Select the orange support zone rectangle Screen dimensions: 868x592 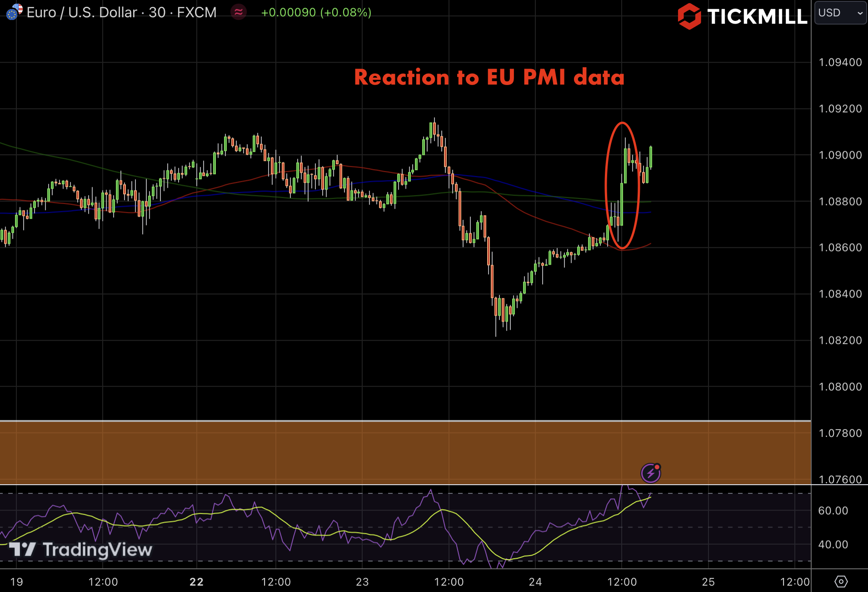pos(405,452)
